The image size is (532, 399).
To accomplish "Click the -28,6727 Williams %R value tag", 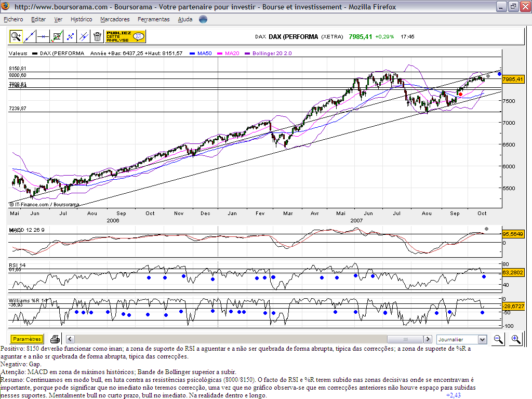I will (x=513, y=306).
